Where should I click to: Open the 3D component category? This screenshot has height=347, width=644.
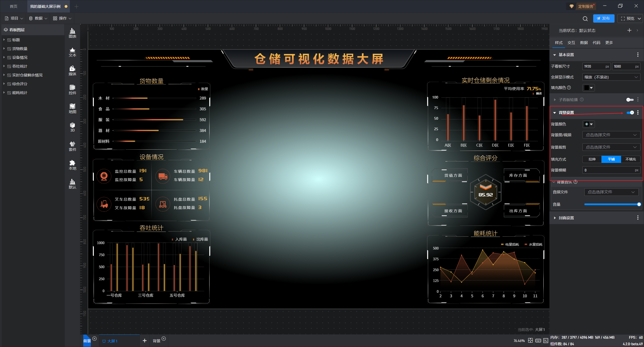[x=72, y=127]
